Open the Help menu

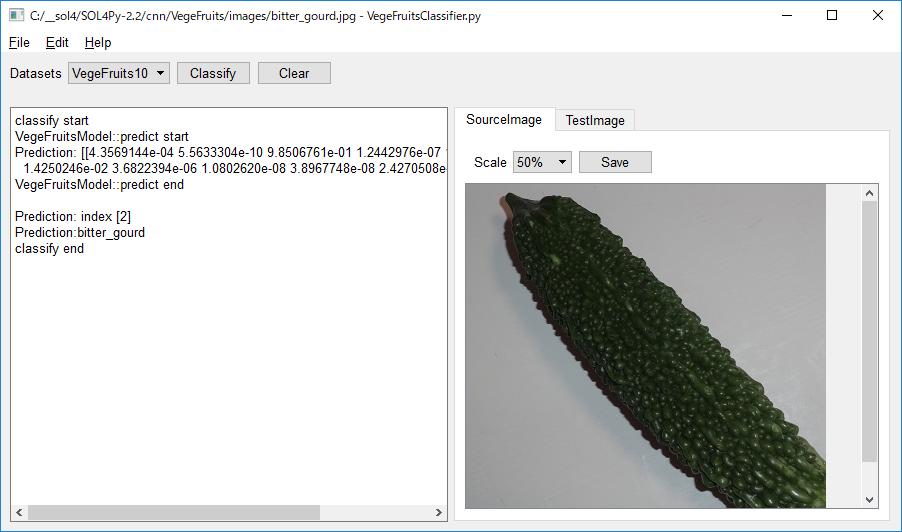click(98, 43)
